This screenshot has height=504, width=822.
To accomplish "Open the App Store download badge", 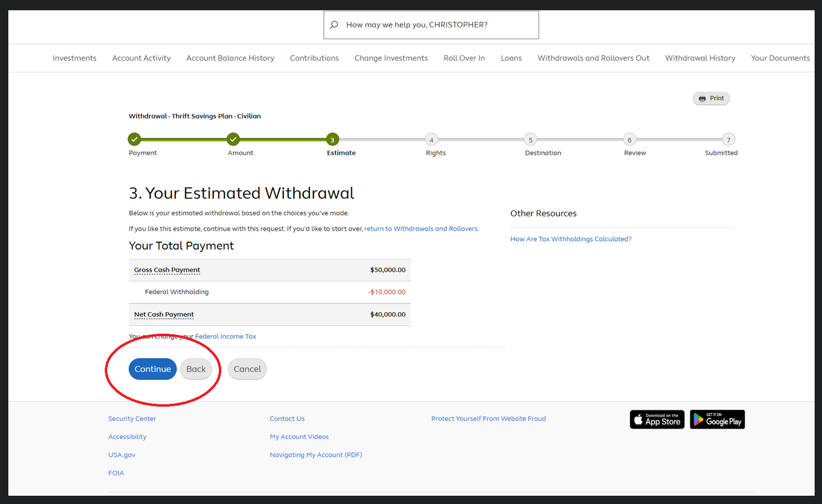I will coord(657,419).
